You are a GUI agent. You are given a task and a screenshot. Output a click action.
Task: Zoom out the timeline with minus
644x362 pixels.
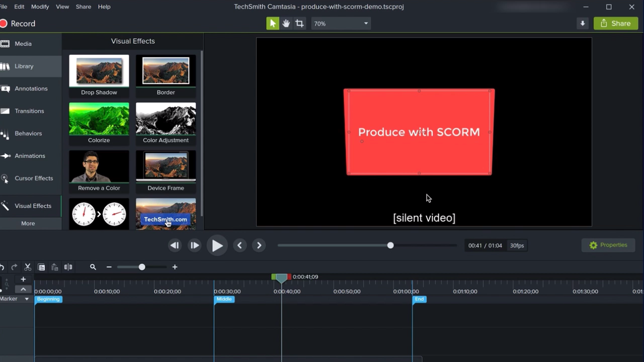point(109,267)
